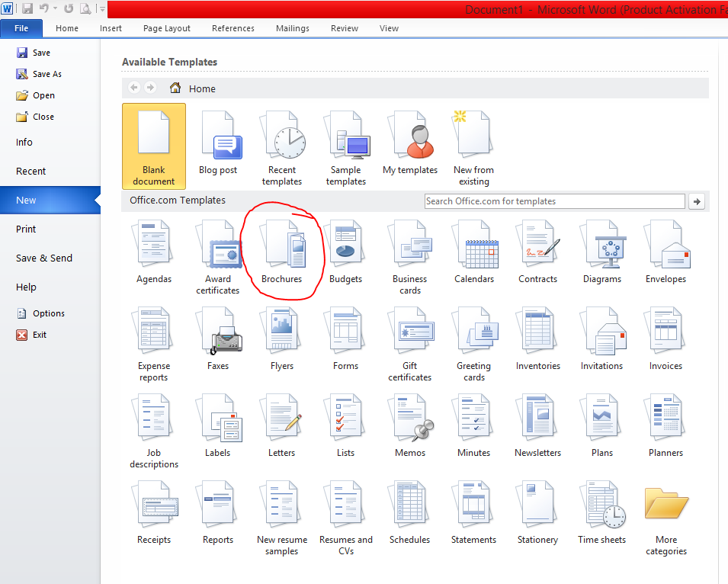Image resolution: width=728 pixels, height=584 pixels.
Task: Select the Blank document template
Action: [154, 146]
